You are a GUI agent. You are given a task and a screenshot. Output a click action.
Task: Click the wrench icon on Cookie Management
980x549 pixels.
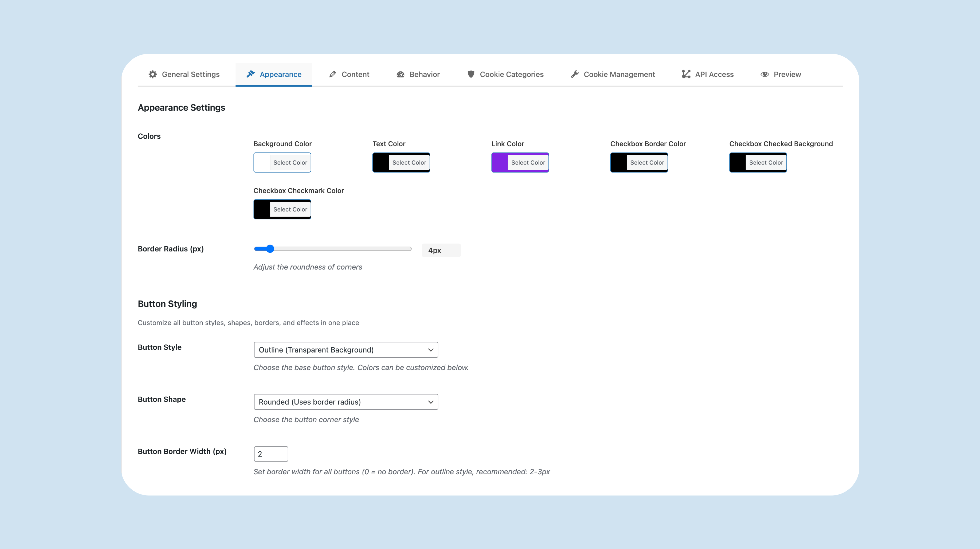click(575, 74)
